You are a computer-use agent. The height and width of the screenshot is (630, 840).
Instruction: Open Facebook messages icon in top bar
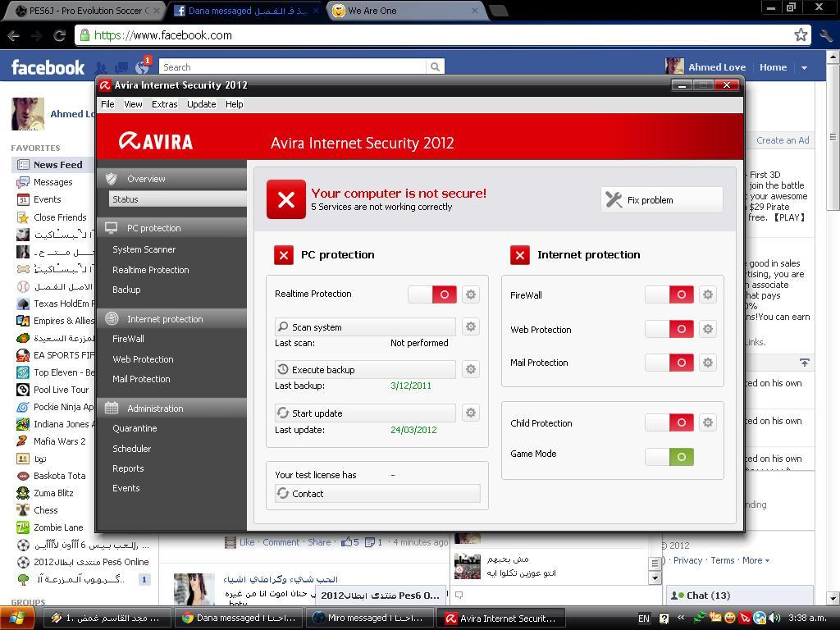[x=121, y=67]
